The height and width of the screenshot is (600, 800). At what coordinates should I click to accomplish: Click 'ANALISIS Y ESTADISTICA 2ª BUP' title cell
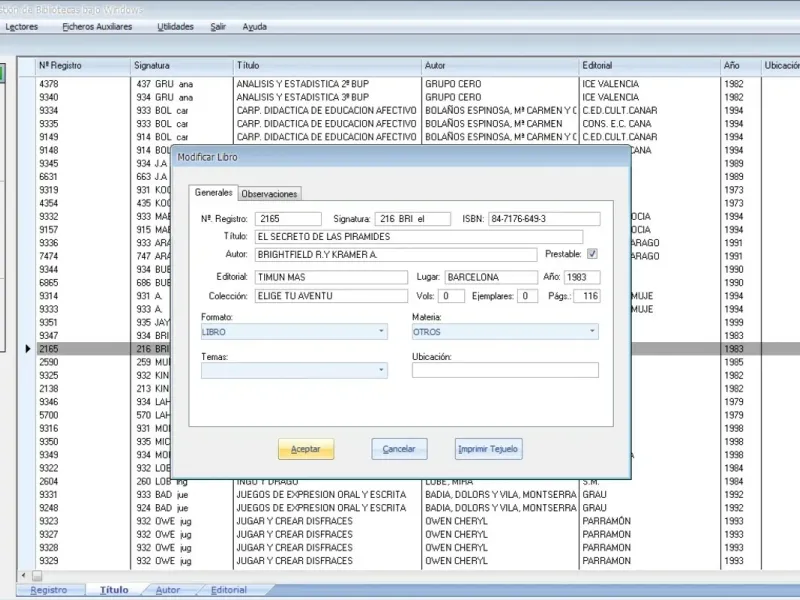click(x=303, y=84)
